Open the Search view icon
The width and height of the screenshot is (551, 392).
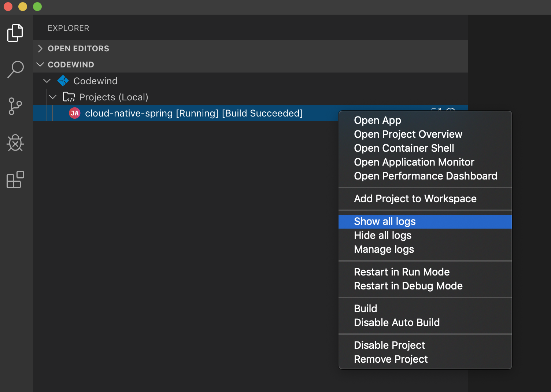click(x=15, y=69)
